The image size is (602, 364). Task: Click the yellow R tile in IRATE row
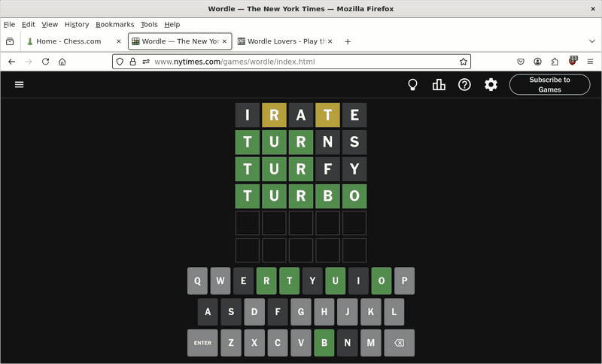pos(274,115)
